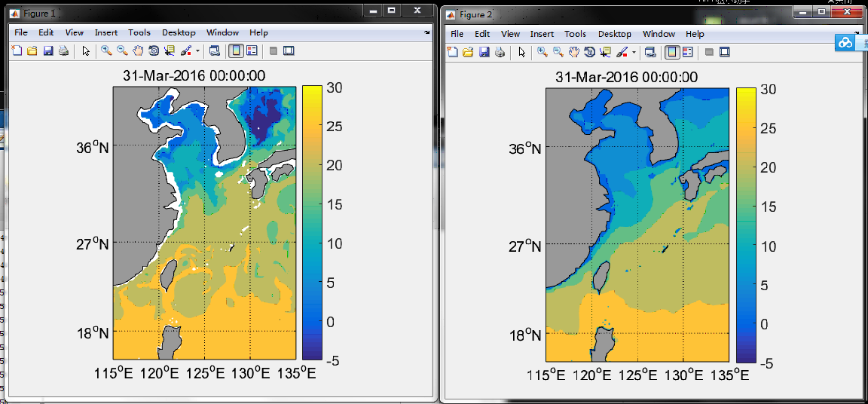Click the colorbar in Figure 2
This screenshot has width=868, height=404.
(746, 225)
